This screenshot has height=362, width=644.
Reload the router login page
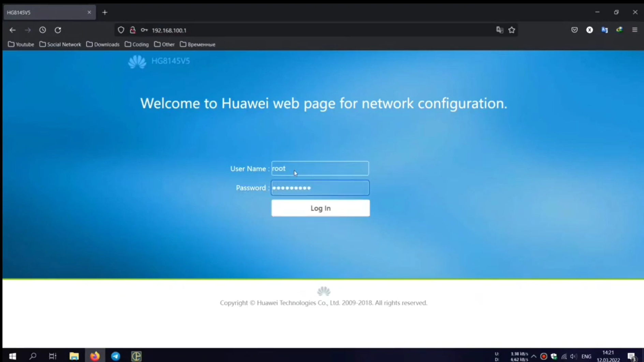[x=58, y=30]
